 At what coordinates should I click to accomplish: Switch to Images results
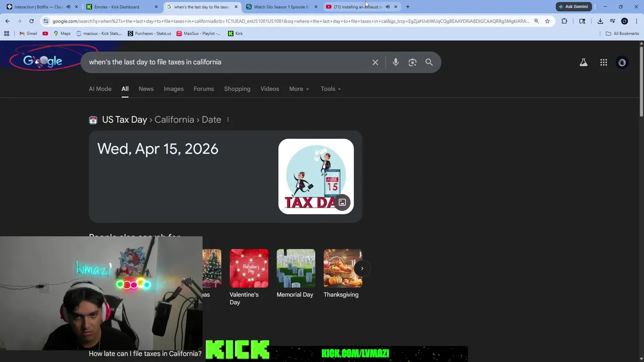(174, 89)
